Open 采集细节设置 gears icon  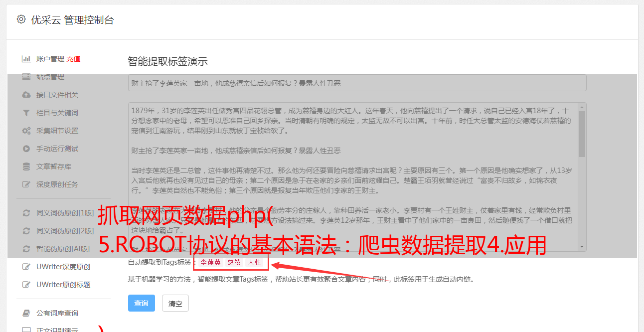coord(26,131)
